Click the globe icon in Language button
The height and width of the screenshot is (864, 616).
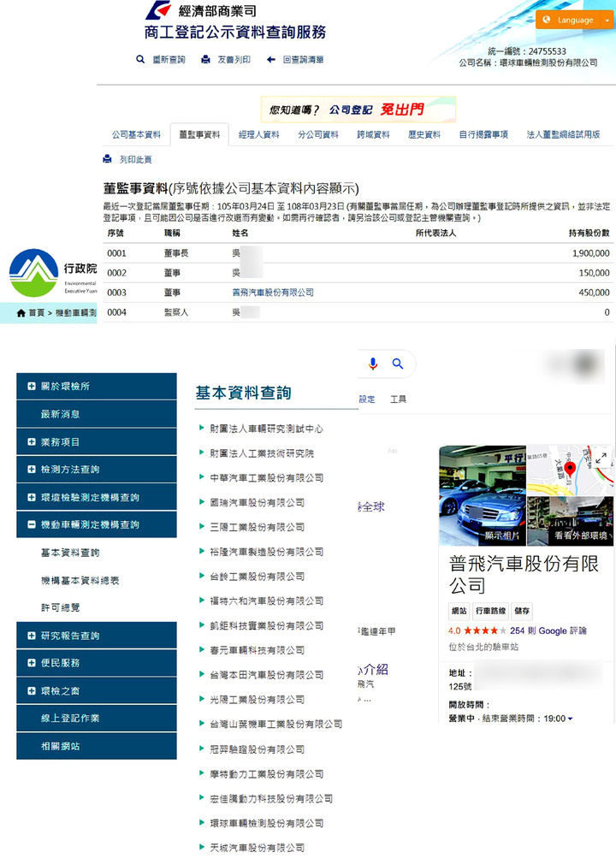pos(546,20)
